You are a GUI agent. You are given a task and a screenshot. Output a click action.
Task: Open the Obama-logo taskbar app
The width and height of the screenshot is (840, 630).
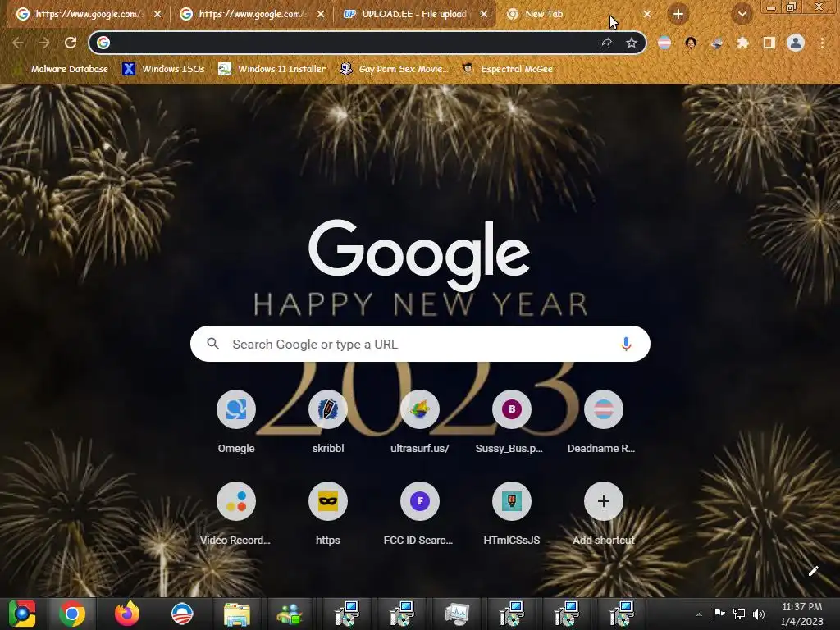[x=181, y=614]
